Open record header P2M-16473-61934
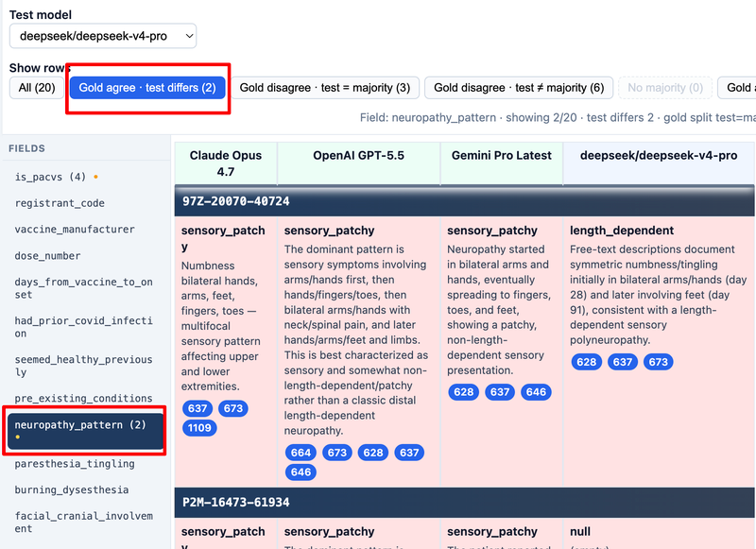The width and height of the screenshot is (756, 549). coord(464,503)
